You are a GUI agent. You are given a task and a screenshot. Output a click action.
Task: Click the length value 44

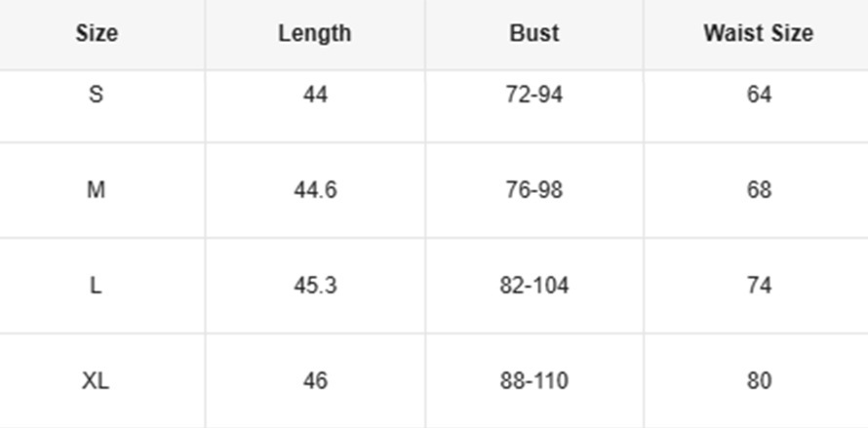pos(315,95)
